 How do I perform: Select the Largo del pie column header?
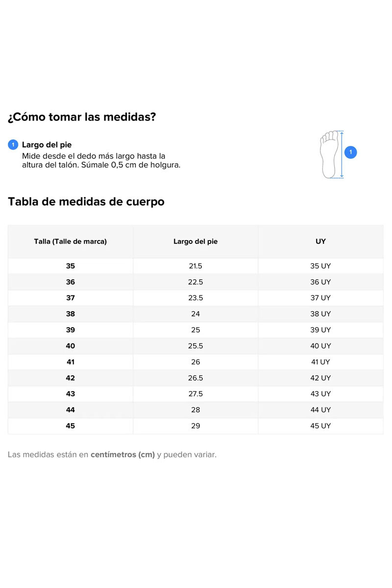(x=196, y=242)
